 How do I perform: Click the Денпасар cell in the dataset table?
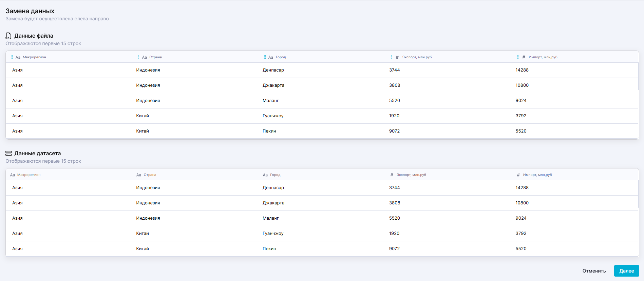pos(273,188)
